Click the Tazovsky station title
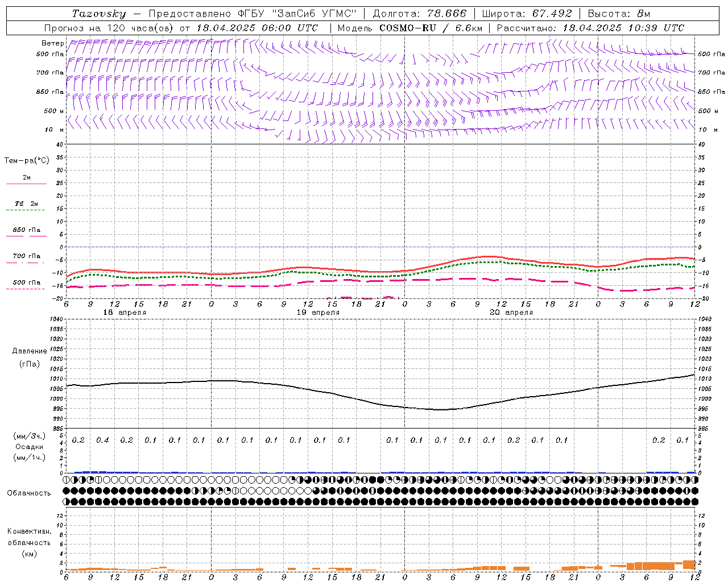The image size is (728, 582). coord(98,14)
